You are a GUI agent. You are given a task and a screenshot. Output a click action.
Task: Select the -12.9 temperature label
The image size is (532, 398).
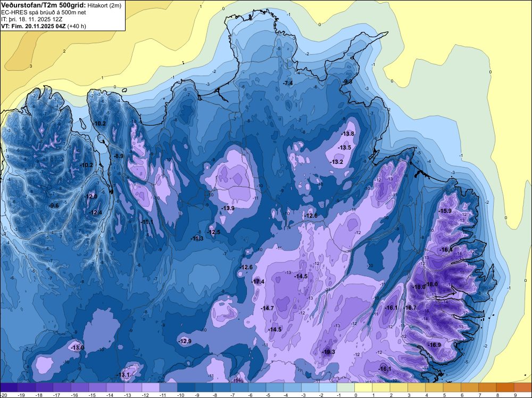pyautogui.click(x=185, y=341)
